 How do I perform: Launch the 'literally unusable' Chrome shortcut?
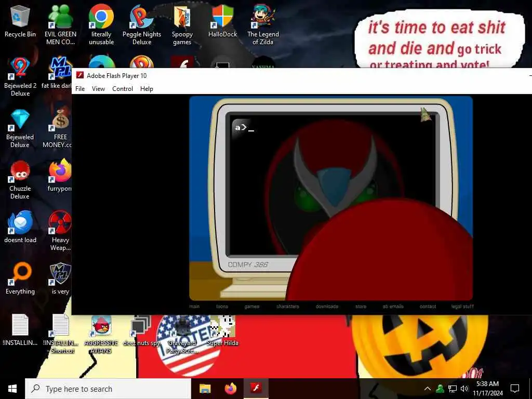101,24
